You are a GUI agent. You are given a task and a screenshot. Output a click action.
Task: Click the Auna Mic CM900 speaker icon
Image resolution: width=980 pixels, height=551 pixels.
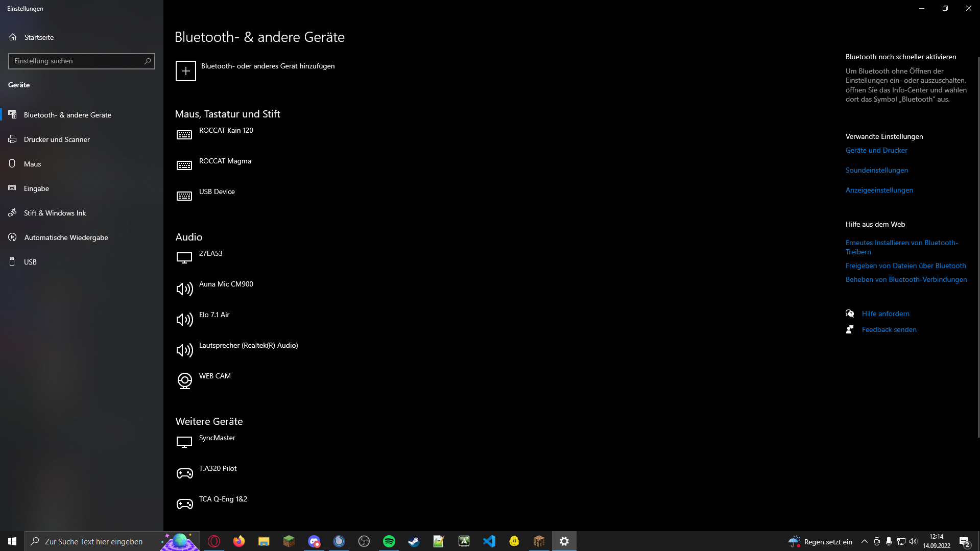coord(184,289)
